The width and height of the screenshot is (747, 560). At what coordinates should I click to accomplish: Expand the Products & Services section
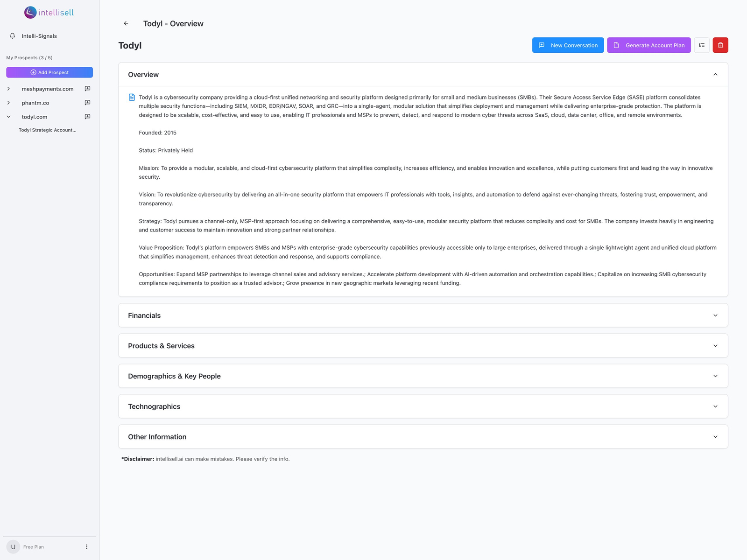pos(423,346)
